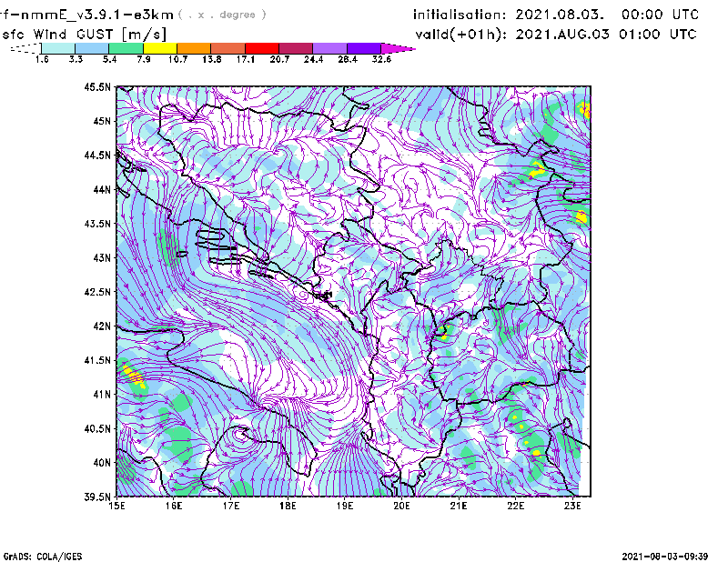This screenshot has height=562, width=728.
Task: Click the 39.5N latitude label
Action: click(x=97, y=497)
